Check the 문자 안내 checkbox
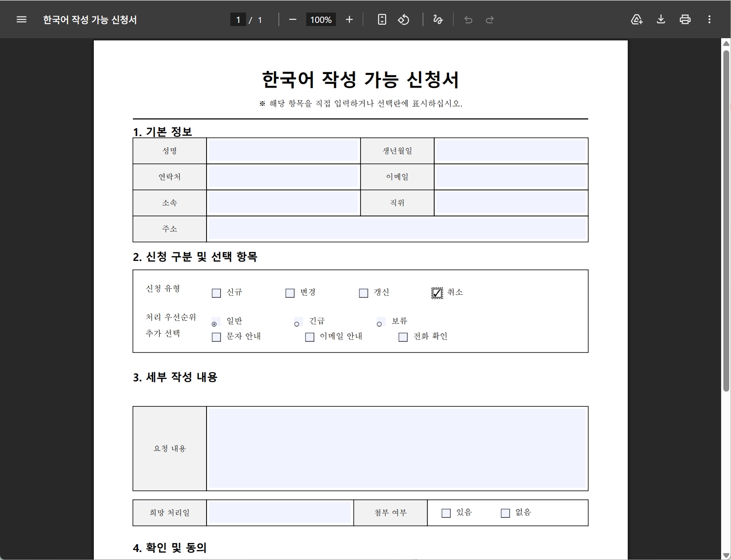Image resolution: width=731 pixels, height=560 pixels. 216,337
